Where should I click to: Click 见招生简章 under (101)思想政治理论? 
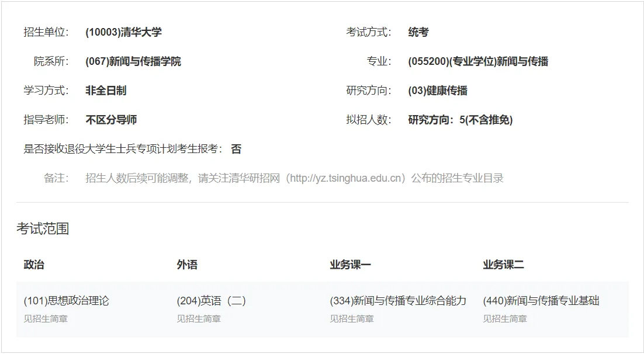coord(46,319)
